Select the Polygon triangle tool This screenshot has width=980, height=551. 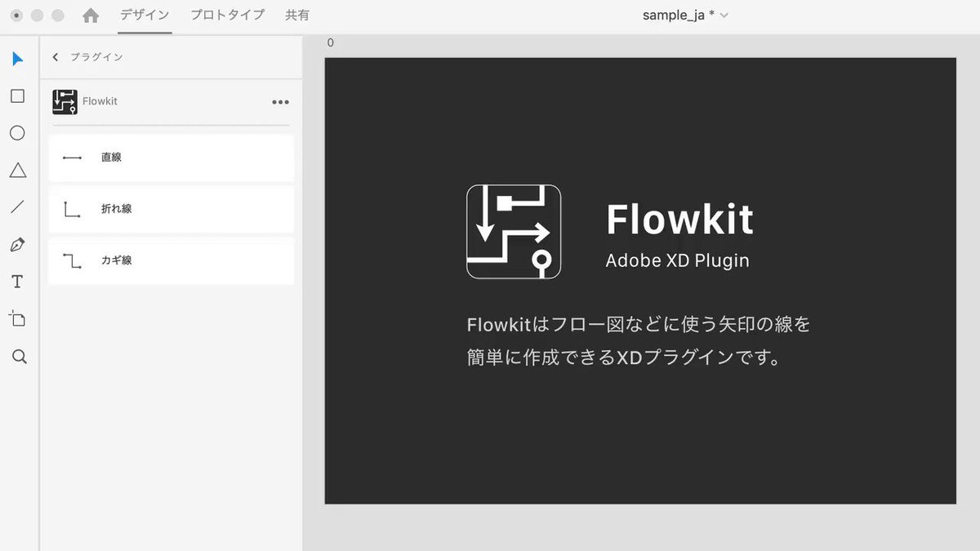17,170
